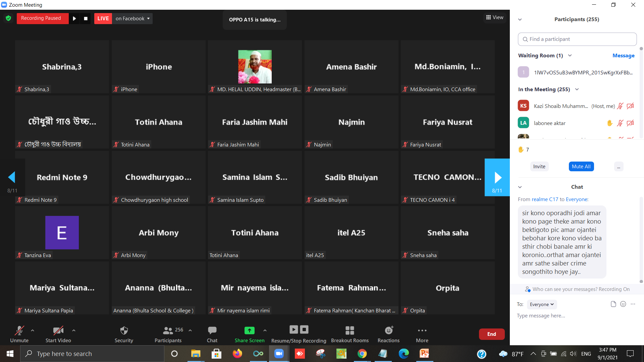The width and height of the screenshot is (644, 362).
Task: Click Share Screen
Action: (x=250, y=334)
